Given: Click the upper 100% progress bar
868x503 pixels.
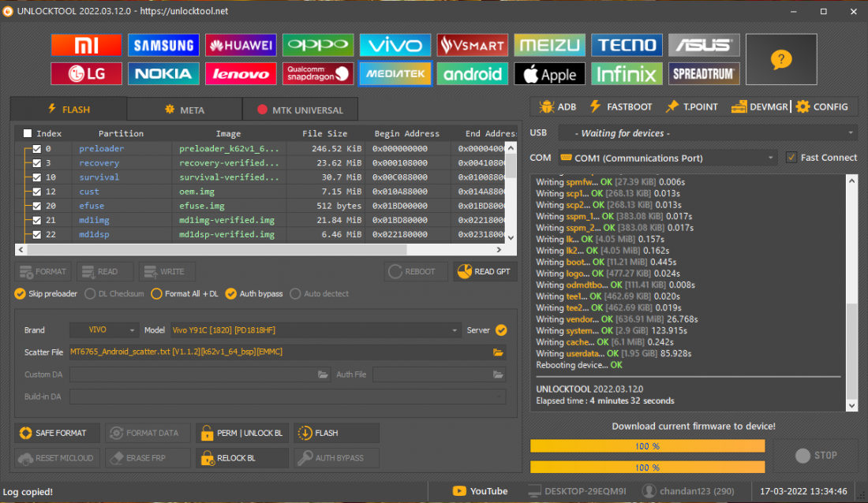Looking at the screenshot, I should click(647, 446).
